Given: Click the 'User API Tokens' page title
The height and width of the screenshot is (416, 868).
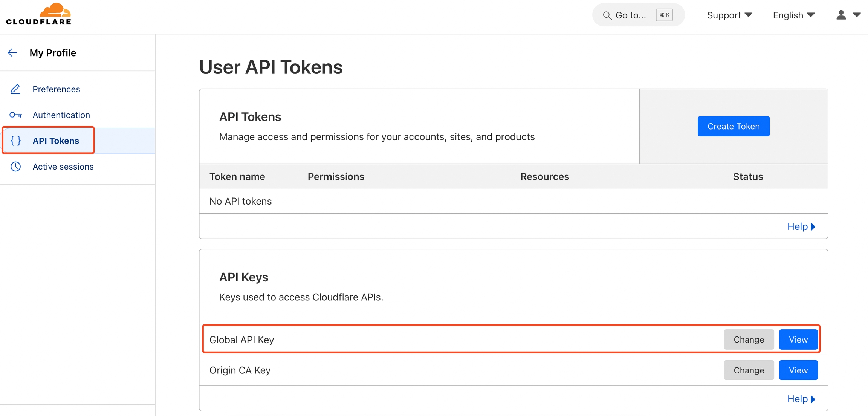Looking at the screenshot, I should pos(271,67).
